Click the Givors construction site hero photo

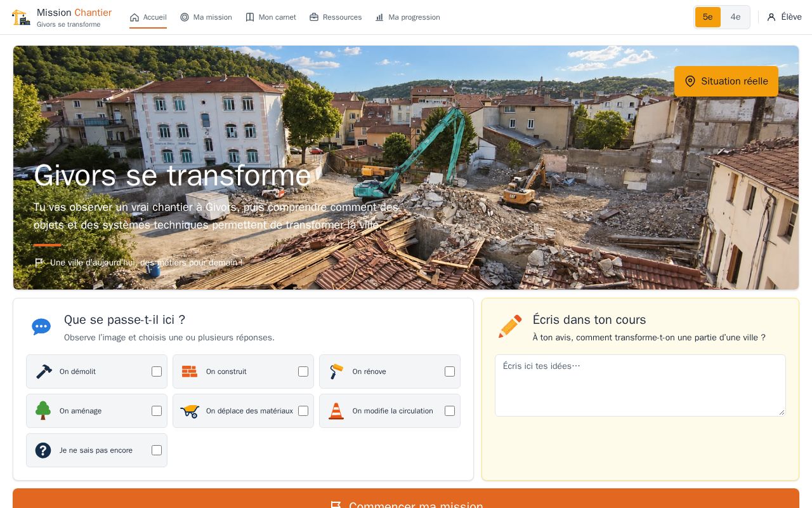click(406, 168)
